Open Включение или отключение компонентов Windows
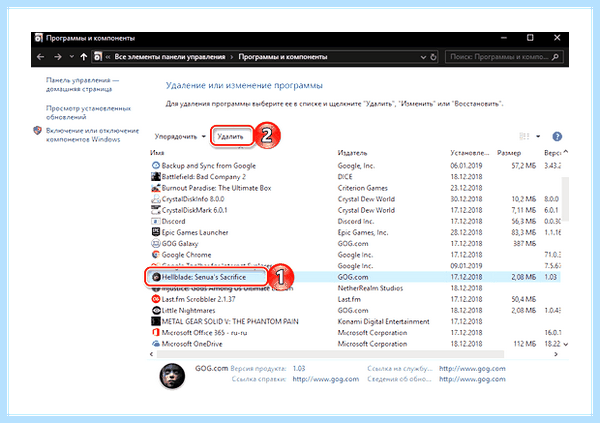The height and width of the screenshot is (423, 600). tap(92, 135)
